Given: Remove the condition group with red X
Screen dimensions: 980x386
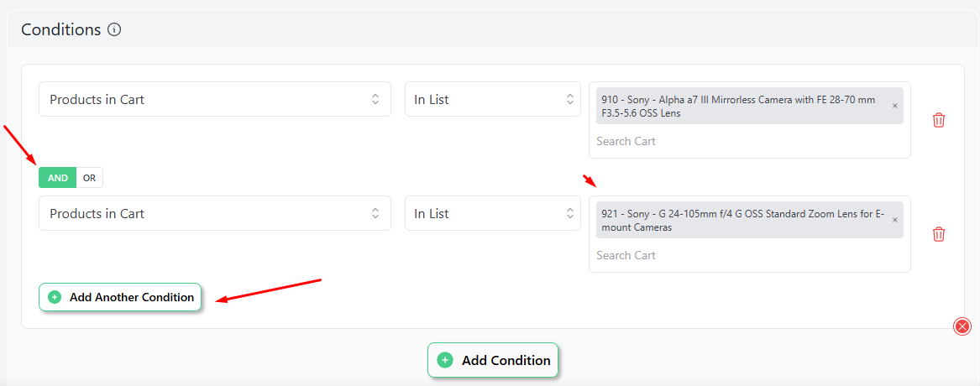Looking at the screenshot, I should 962,326.
